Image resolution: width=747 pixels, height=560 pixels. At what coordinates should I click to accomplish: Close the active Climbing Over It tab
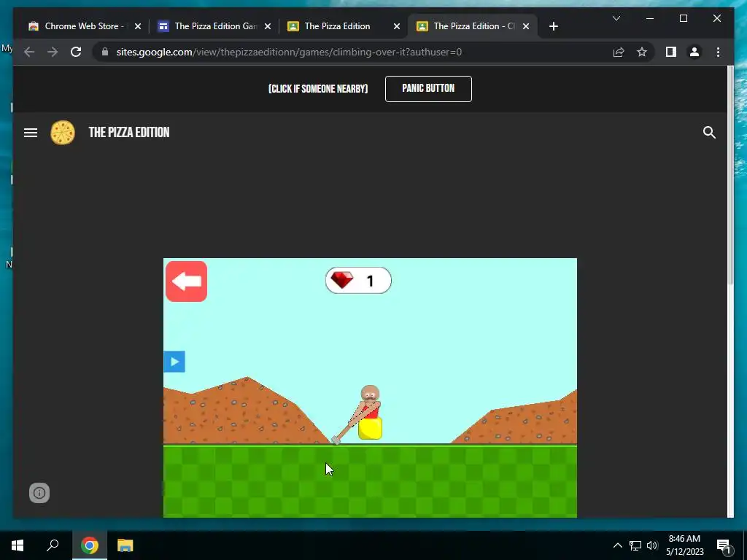coord(526,26)
